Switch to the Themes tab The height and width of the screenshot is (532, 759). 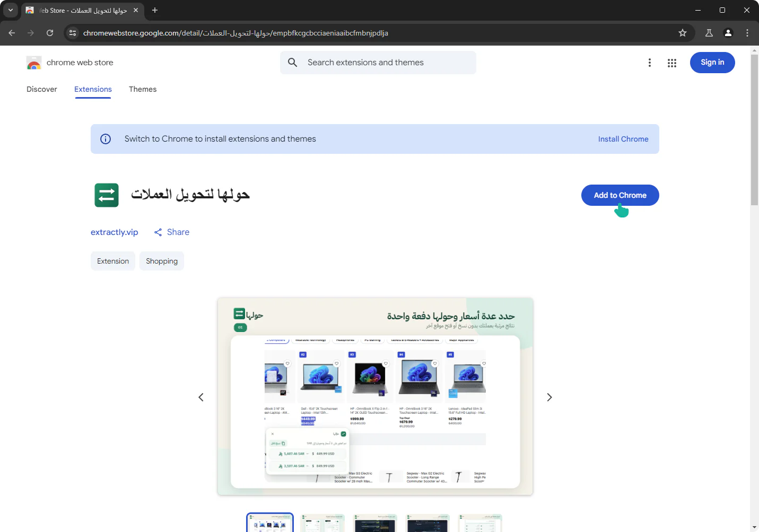coord(143,89)
